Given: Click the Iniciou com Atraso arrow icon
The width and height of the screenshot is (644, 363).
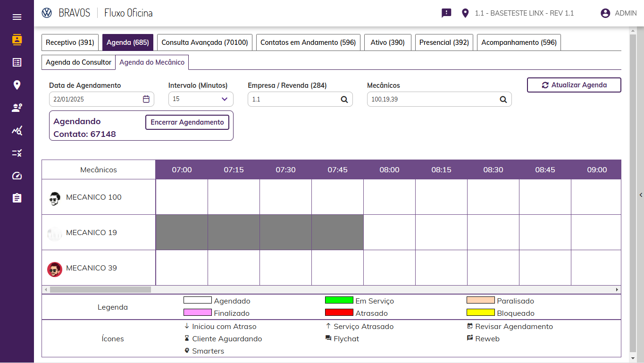Looking at the screenshot, I should click(187, 326).
